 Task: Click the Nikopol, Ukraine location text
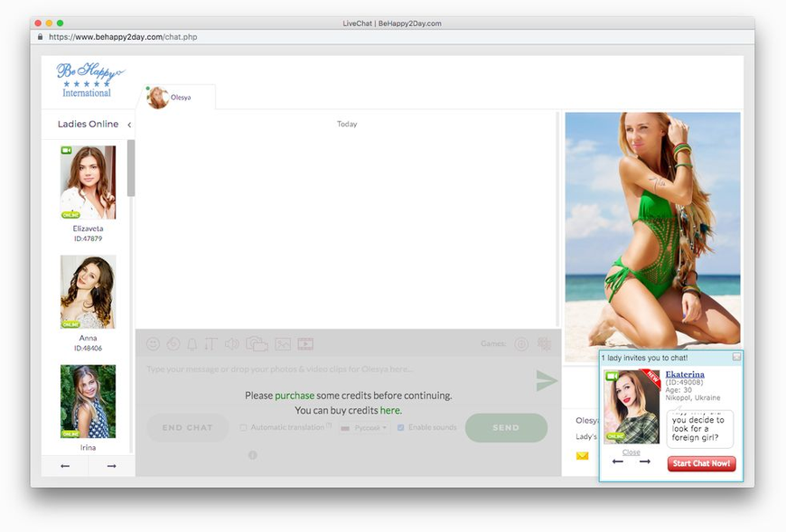pyautogui.click(x=693, y=397)
